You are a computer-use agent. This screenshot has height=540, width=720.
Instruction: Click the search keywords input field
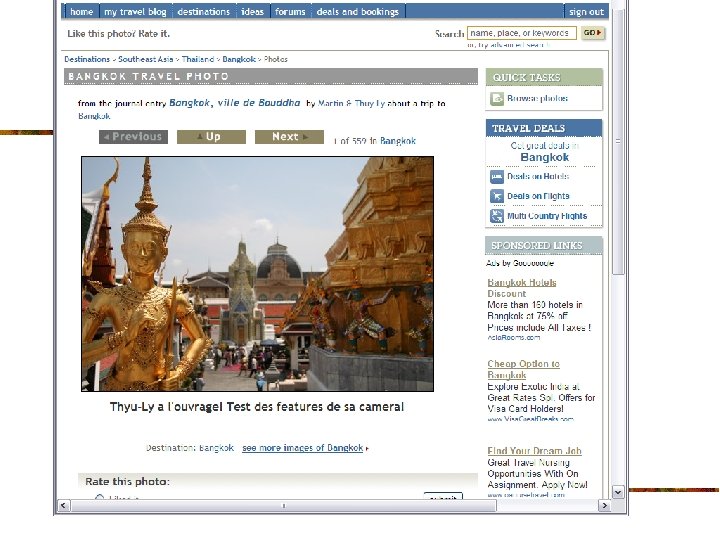click(x=522, y=33)
